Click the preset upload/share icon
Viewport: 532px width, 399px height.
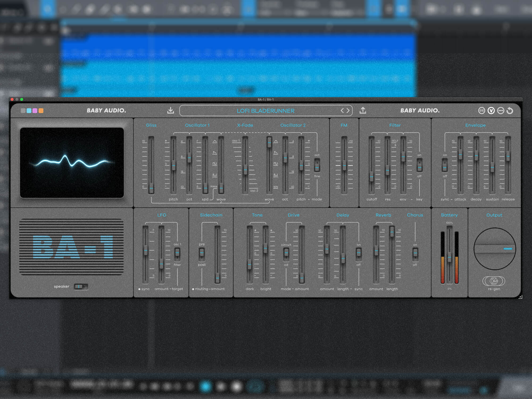[363, 110]
